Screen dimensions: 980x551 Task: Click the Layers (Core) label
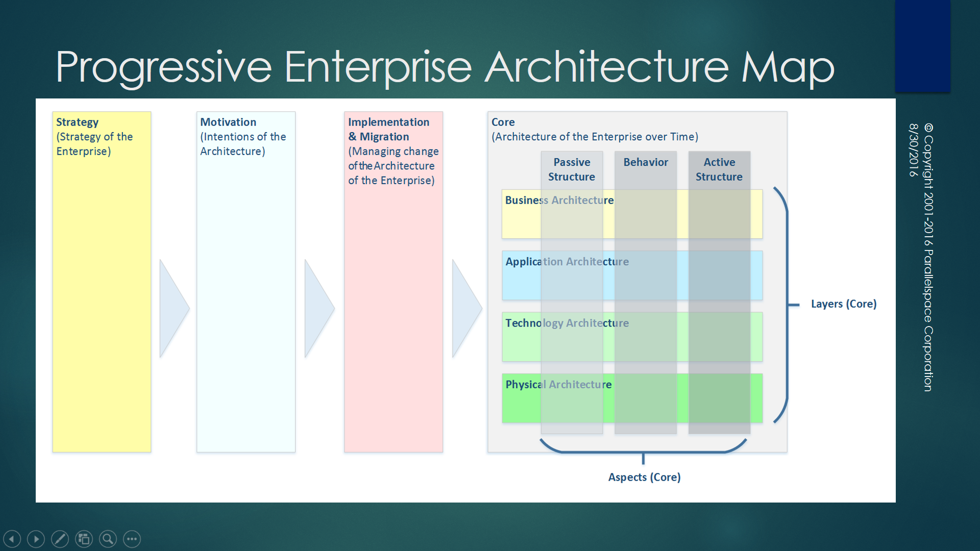(x=843, y=304)
